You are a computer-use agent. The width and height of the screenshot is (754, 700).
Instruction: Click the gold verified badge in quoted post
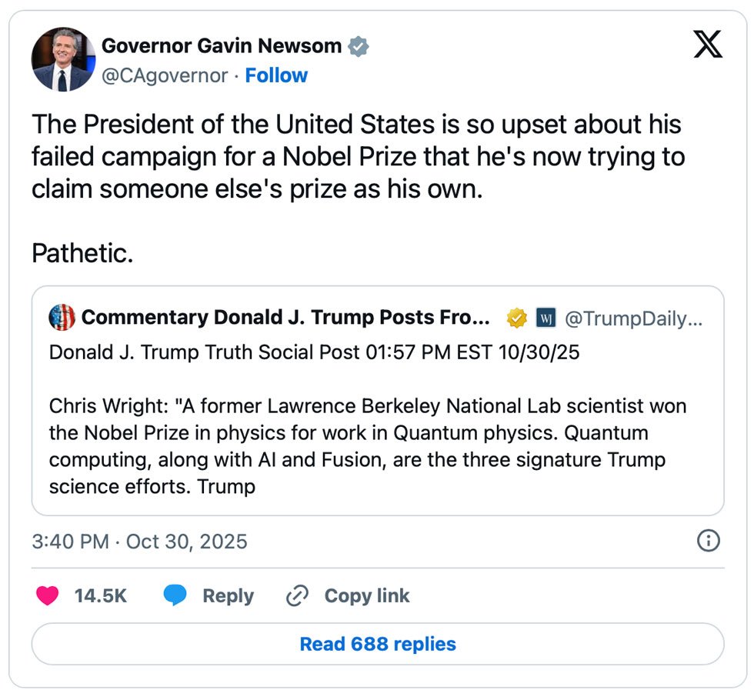coord(515,317)
